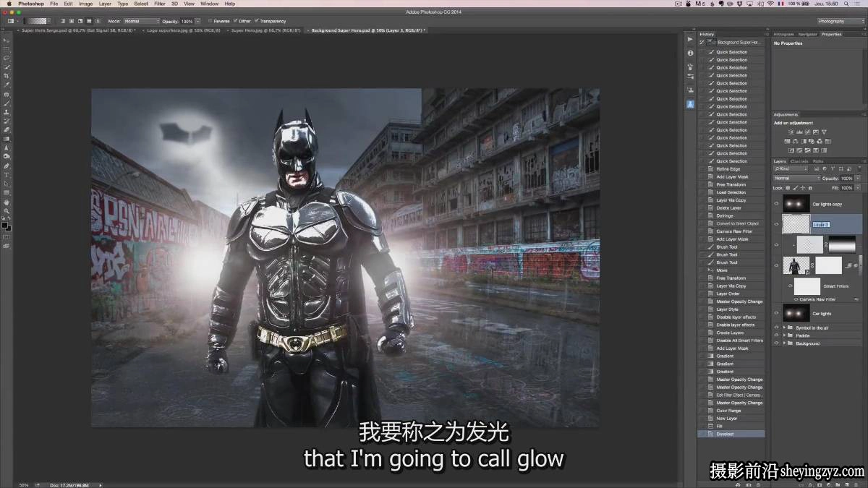Image resolution: width=868 pixels, height=488 pixels.
Task: Toggle Camera Raw Filter visibility
Action: [796, 299]
